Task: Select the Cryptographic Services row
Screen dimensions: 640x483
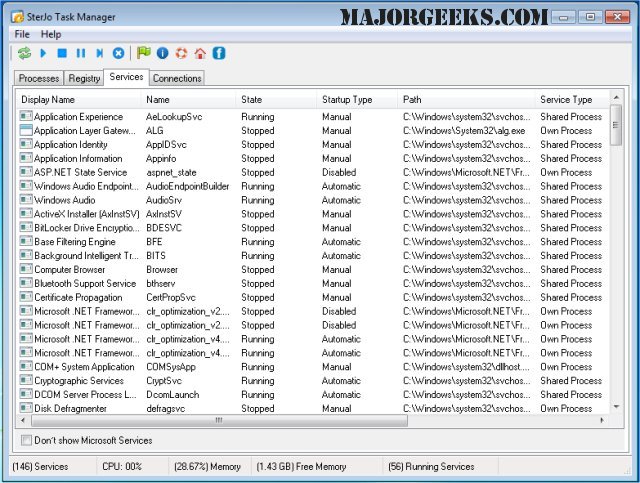Action: [x=313, y=380]
